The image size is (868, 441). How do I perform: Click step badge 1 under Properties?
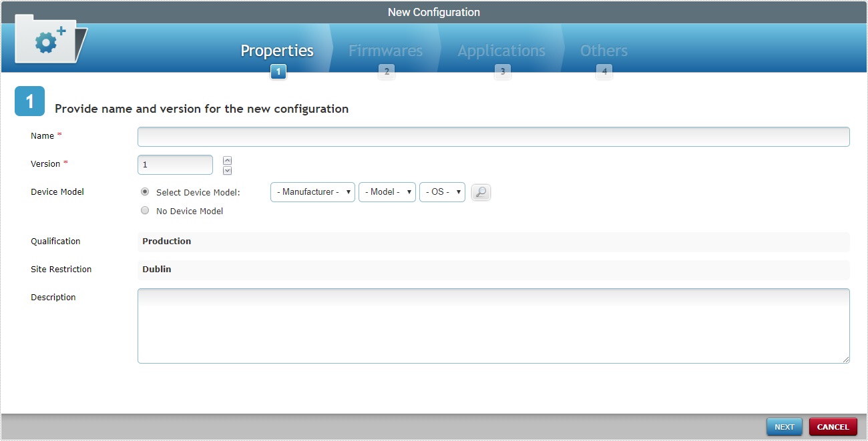coord(278,71)
